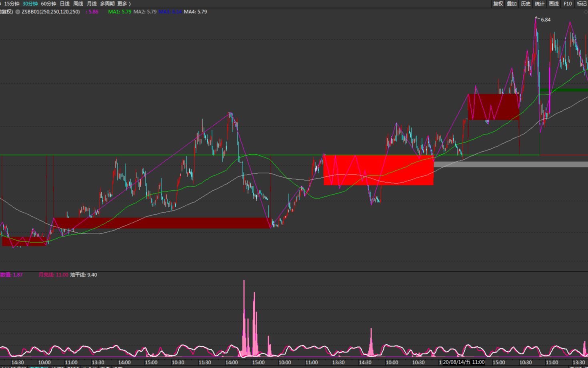Select the 30分钟 period tab

click(30, 4)
